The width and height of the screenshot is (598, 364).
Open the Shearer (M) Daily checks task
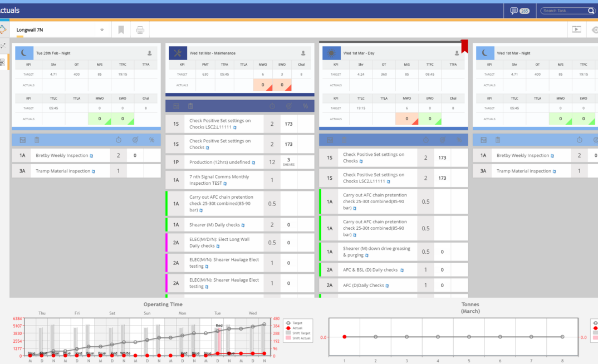216,225
